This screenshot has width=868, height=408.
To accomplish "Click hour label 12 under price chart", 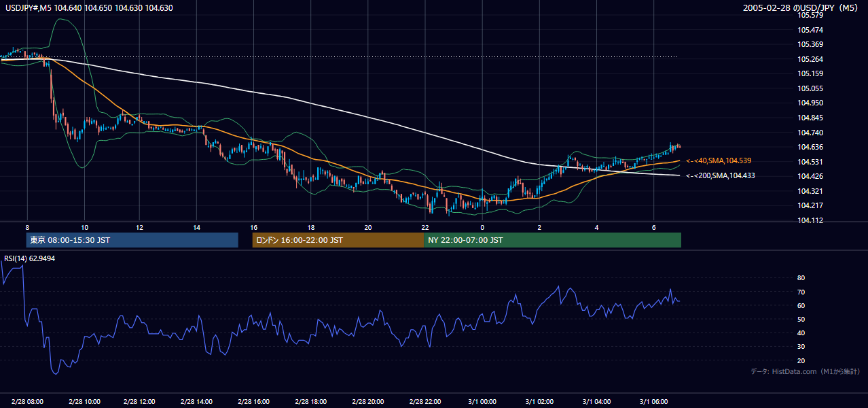I will 139,227.
